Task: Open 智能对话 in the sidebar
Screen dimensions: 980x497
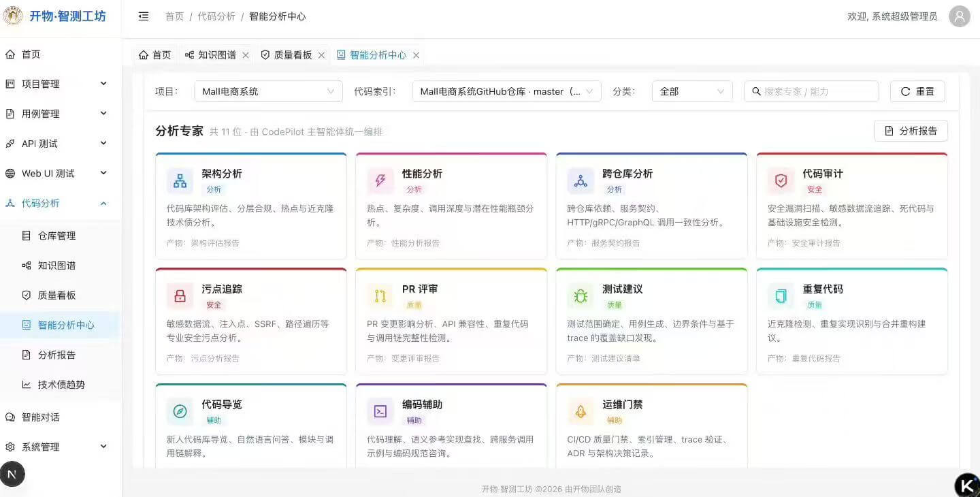Action: coord(61,417)
